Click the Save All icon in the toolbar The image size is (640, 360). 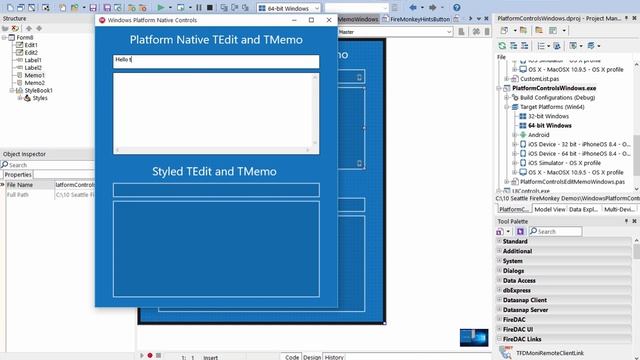(x=107, y=8)
